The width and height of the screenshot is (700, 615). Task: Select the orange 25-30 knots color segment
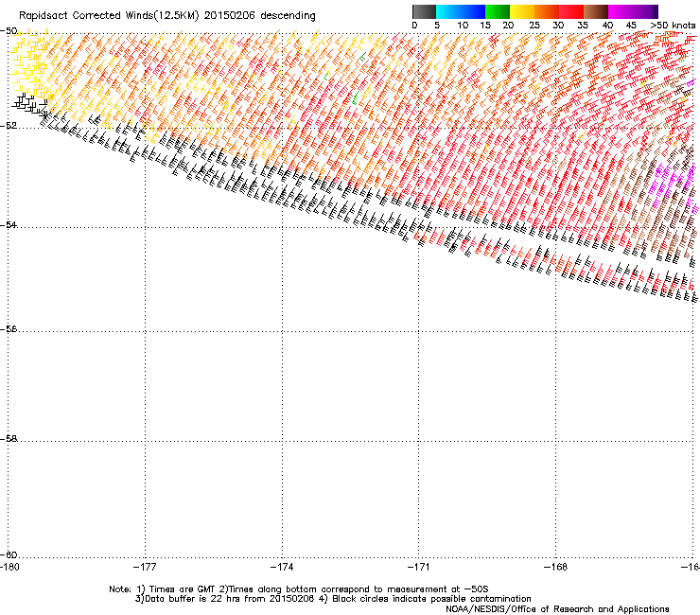[x=547, y=11]
